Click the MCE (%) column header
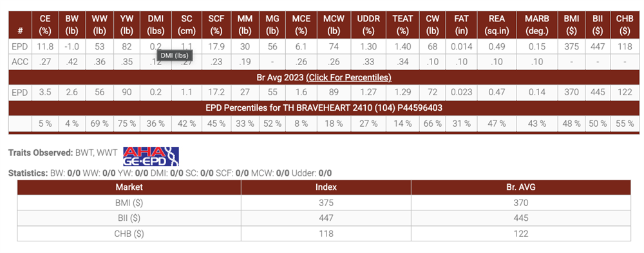The image size is (644, 253). (x=301, y=24)
